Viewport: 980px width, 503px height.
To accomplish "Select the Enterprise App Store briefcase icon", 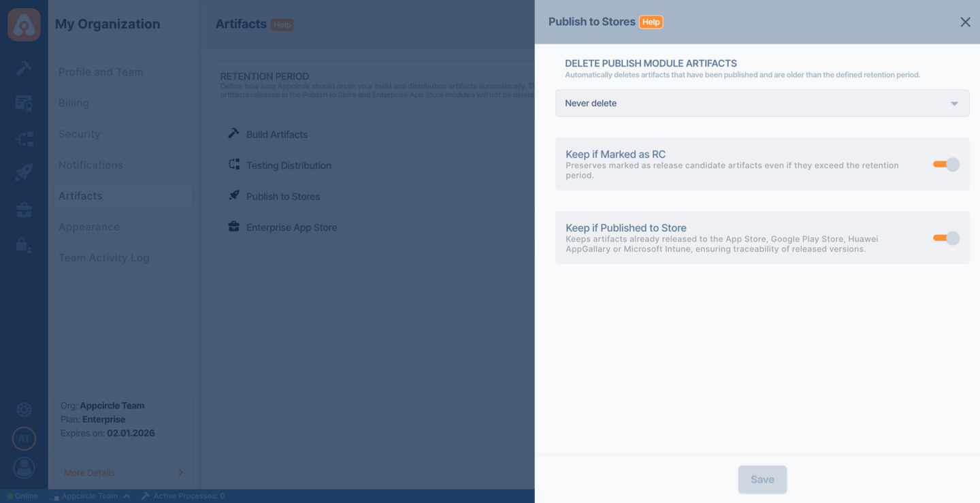I will click(24, 210).
